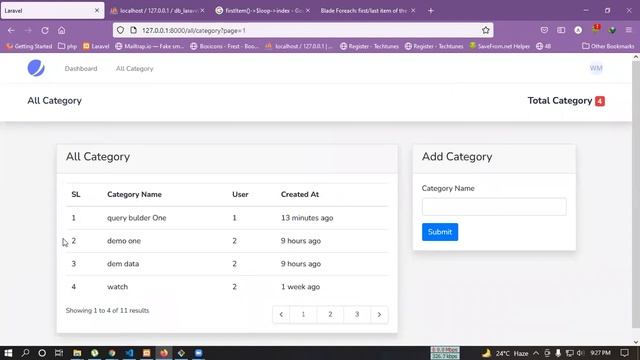Switch to the localhost phpMyAdmin tab
Image resolution: width=640 pixels, height=360 pixels.
158,11
